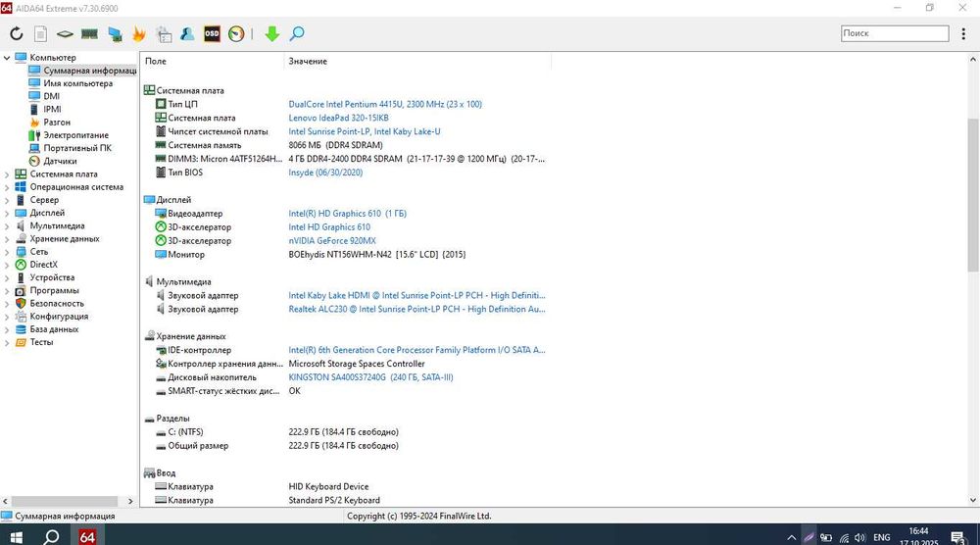
Task: Click the motherboard chip toolbar icon
Action: [65, 33]
